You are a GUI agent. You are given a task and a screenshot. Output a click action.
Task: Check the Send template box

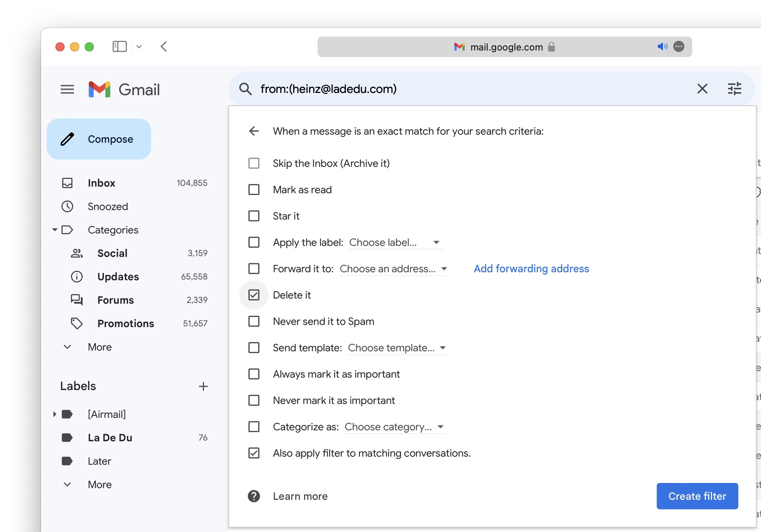[254, 348]
